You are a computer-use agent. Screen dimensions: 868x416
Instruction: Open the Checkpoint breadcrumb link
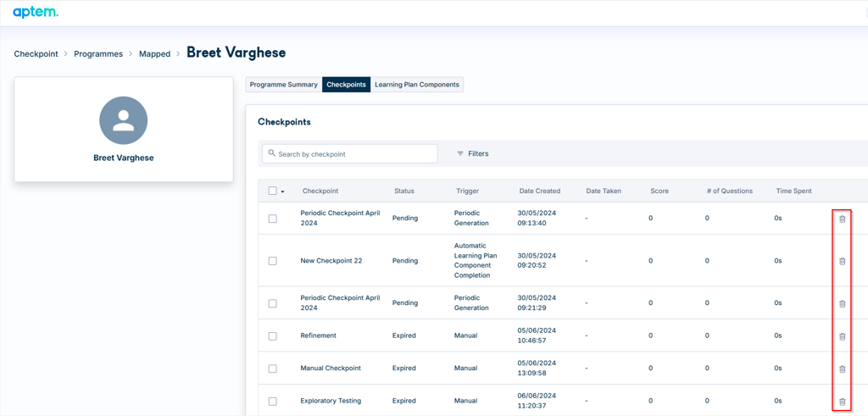coord(36,54)
